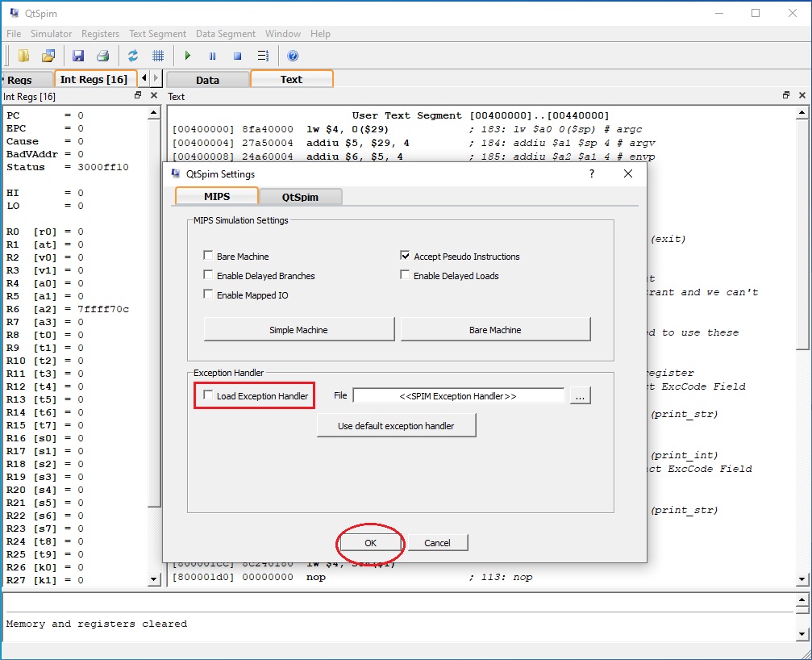Toggle the Bare Machine checkbox
This screenshot has height=660, width=812.
pyautogui.click(x=208, y=256)
